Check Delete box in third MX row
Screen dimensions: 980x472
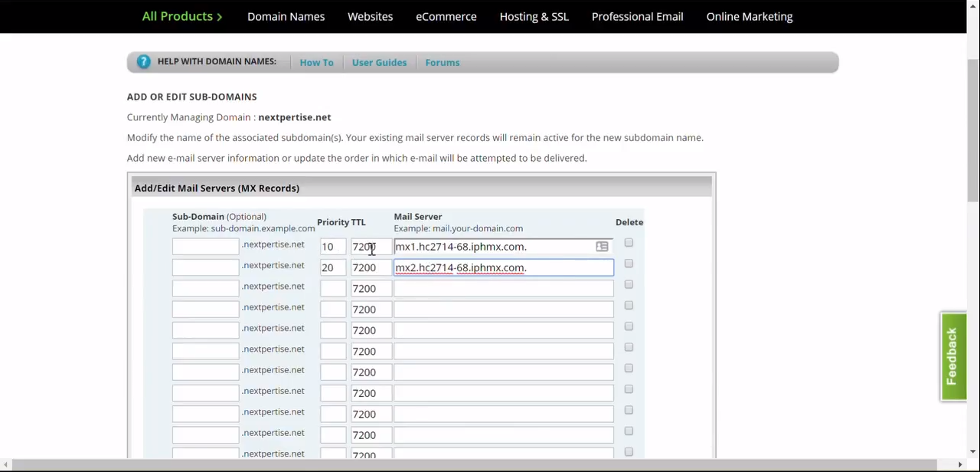click(x=629, y=284)
